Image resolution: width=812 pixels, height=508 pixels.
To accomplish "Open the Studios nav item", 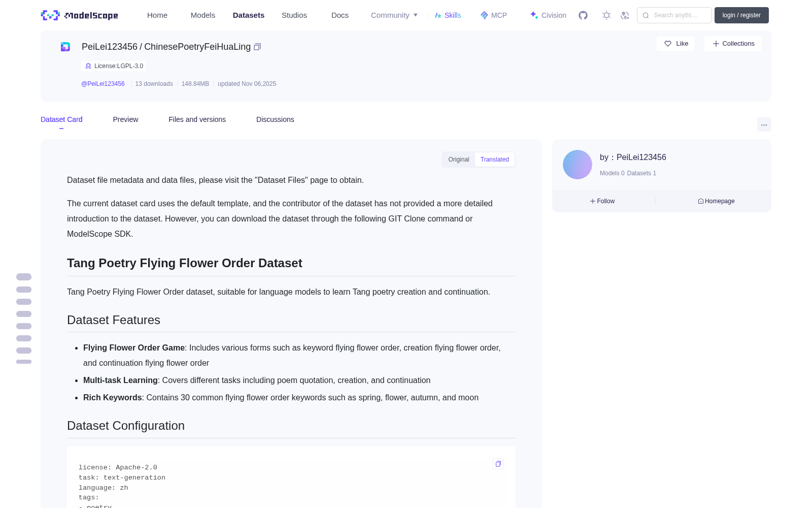I will pos(294,15).
